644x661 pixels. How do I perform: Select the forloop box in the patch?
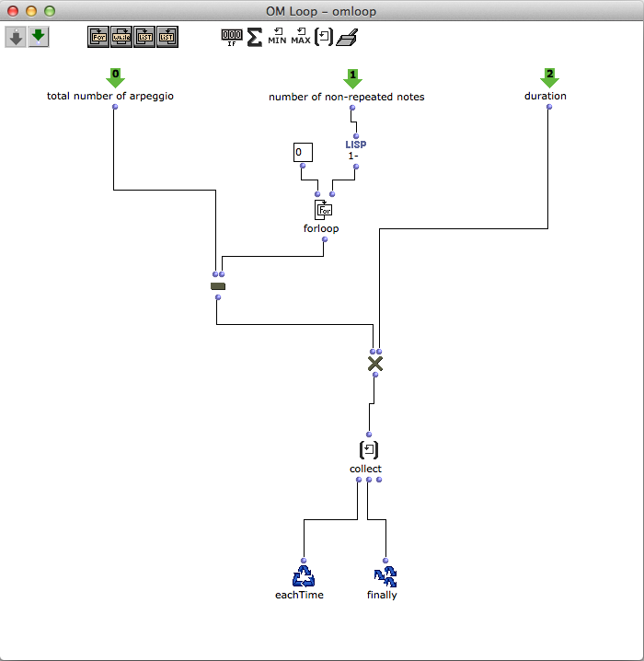(x=323, y=211)
